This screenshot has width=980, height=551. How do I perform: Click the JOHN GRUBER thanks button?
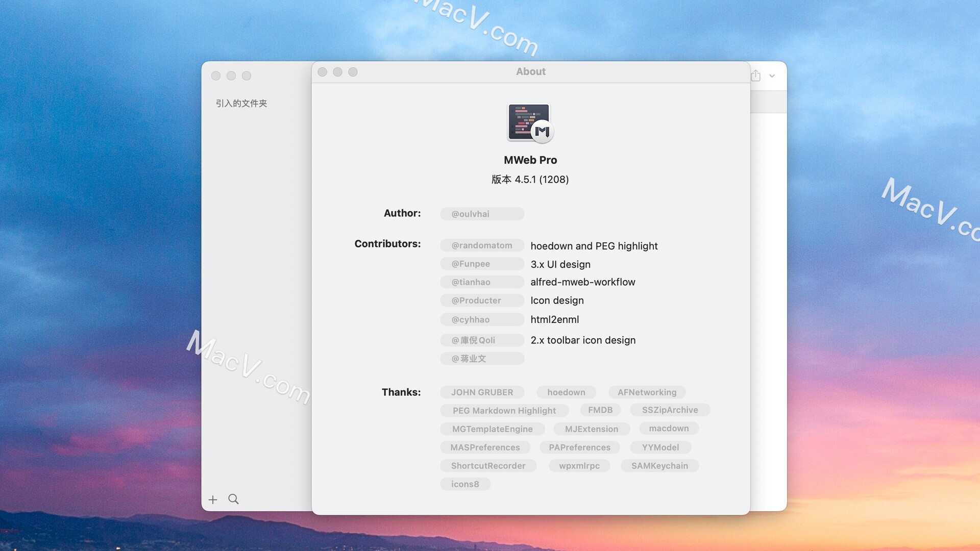(x=482, y=392)
